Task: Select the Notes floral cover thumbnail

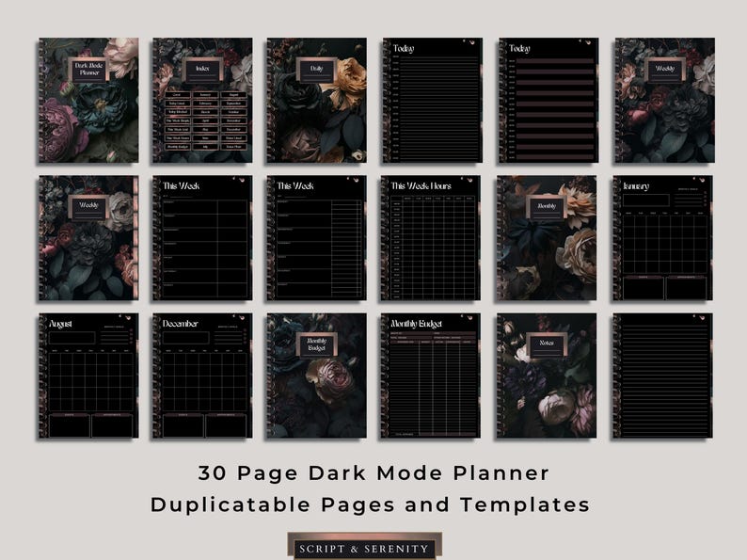Action: pos(547,376)
